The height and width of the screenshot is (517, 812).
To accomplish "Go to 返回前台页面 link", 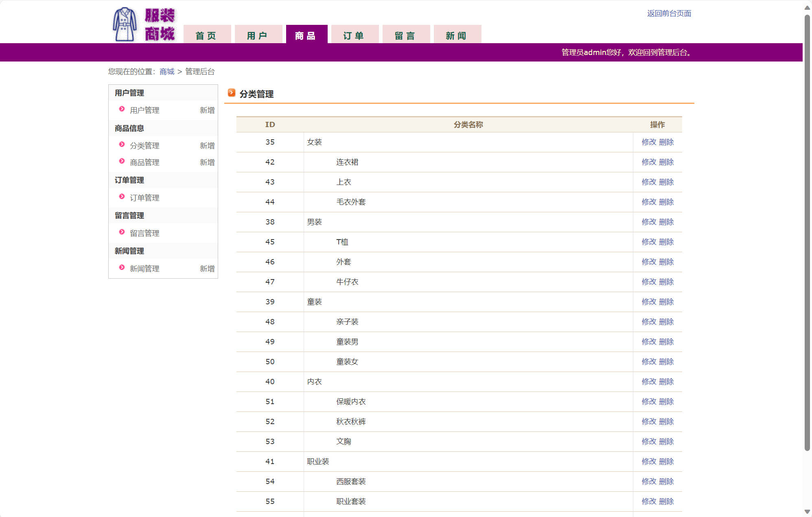I will pyautogui.click(x=669, y=13).
